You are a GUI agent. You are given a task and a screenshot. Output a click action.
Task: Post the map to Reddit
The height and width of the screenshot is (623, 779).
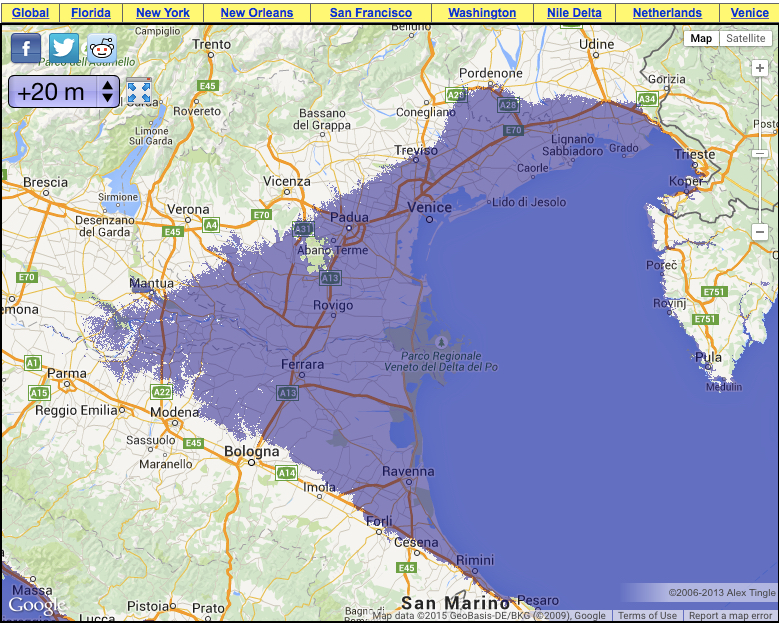[102, 48]
